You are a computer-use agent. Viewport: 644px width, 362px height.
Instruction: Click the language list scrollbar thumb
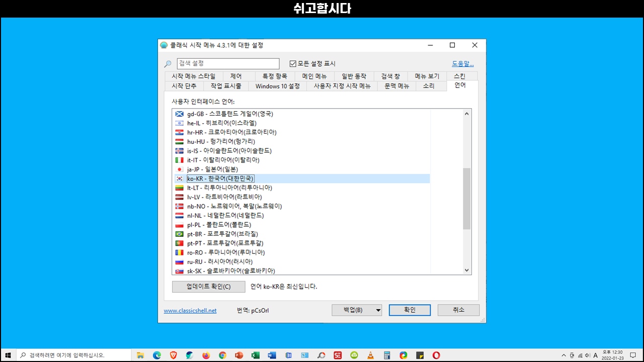coord(467,199)
